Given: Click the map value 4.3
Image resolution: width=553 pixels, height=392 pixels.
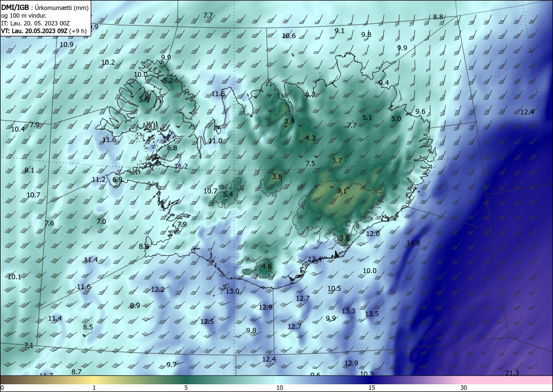Looking at the screenshot, I should pos(310,138).
